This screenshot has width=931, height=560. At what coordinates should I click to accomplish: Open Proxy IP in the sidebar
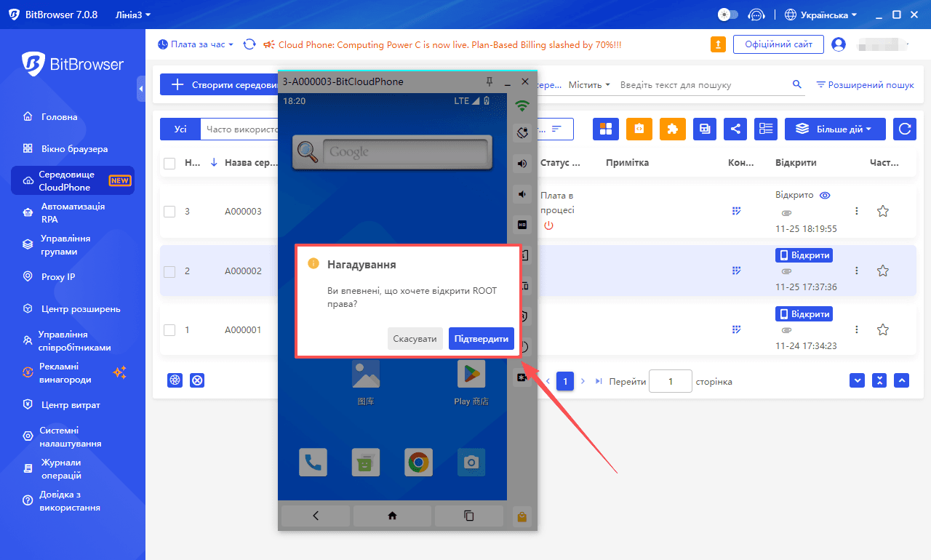(58, 277)
